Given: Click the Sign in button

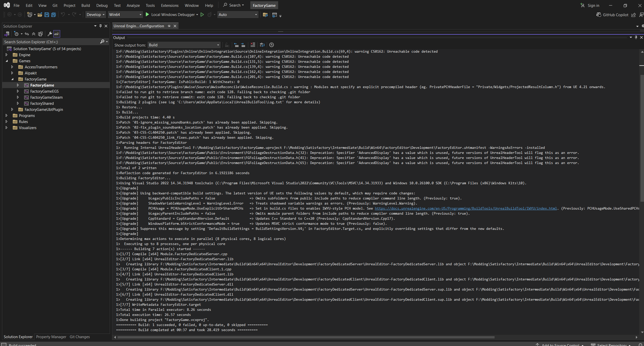Looking at the screenshot, I should click(x=590, y=5).
